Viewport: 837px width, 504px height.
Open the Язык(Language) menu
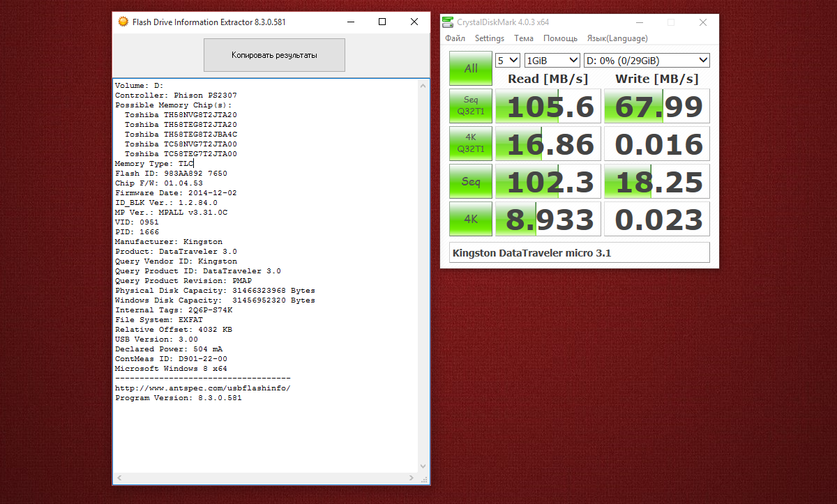click(617, 38)
